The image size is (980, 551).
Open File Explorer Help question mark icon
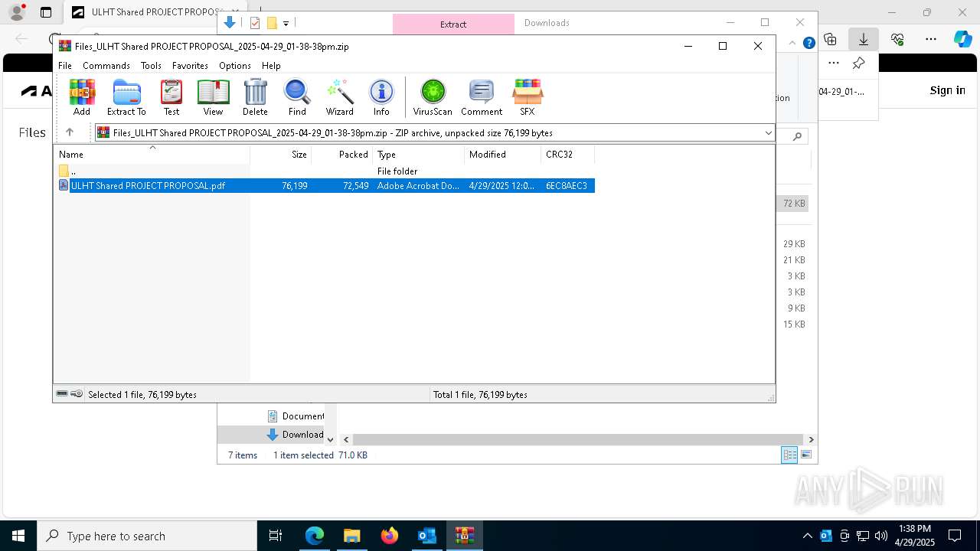click(x=808, y=43)
